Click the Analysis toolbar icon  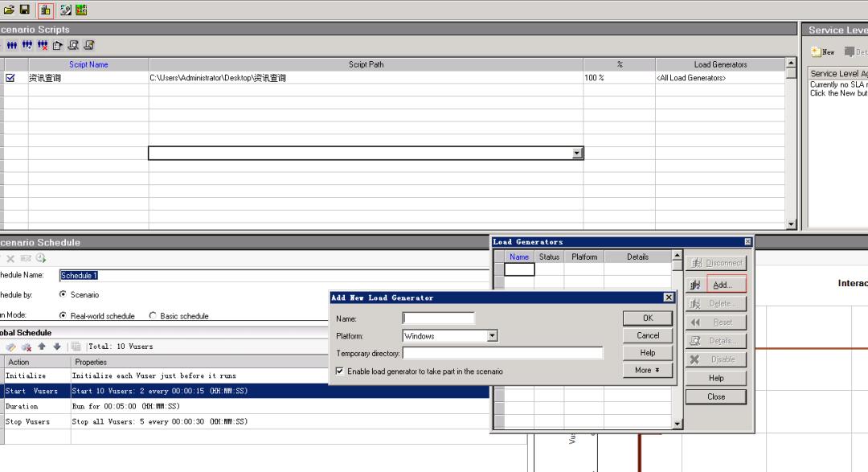coord(79,10)
